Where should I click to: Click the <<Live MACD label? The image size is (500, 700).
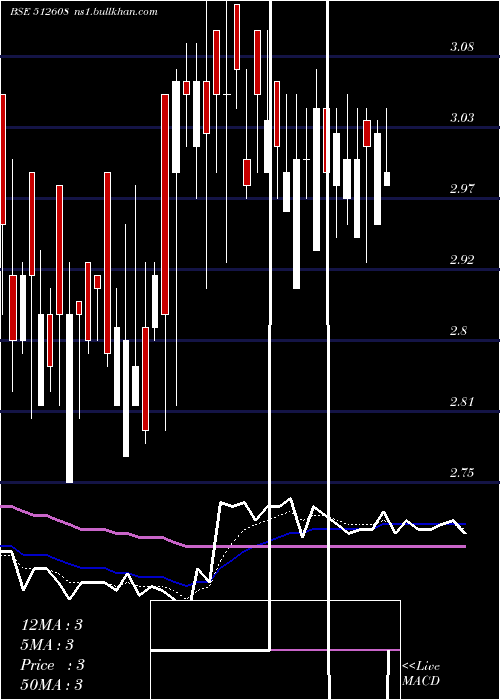click(x=421, y=673)
